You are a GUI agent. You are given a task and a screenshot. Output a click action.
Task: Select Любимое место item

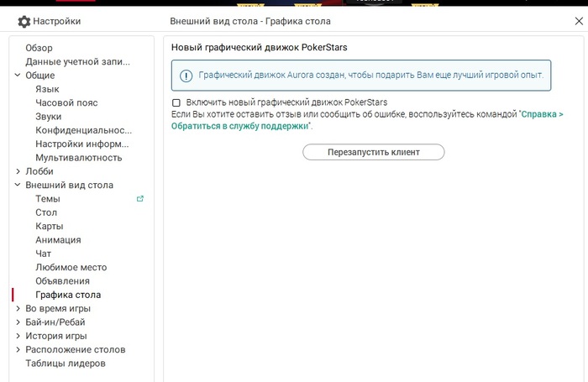[x=71, y=267]
